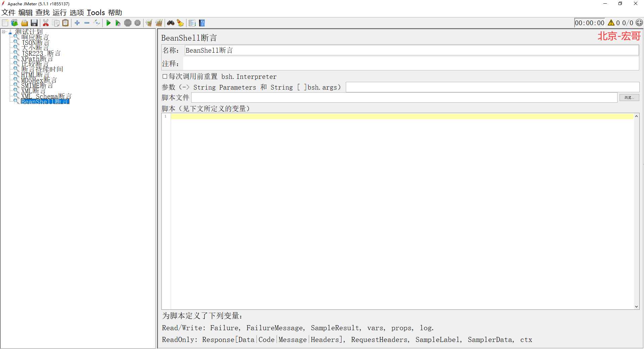Screen dimensions: 644x349
Task: Click the 参数 parameters input field
Action: point(492,87)
